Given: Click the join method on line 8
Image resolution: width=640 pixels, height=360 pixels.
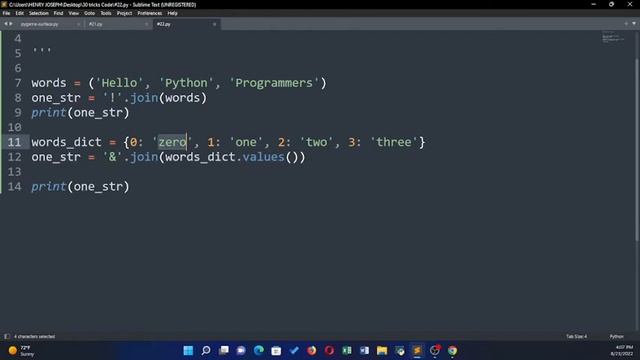Looking at the screenshot, I should coord(144,98).
